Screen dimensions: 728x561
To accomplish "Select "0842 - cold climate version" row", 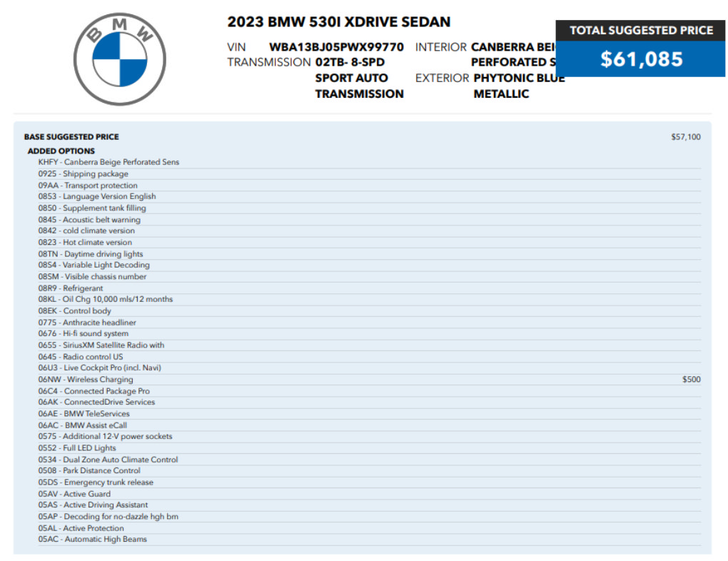I will (x=370, y=231).
